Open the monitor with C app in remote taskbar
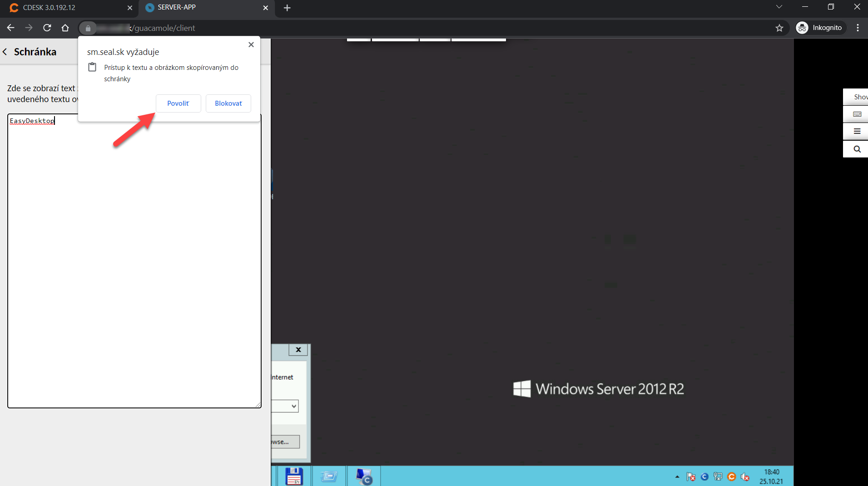The width and height of the screenshot is (868, 486). tap(364, 476)
